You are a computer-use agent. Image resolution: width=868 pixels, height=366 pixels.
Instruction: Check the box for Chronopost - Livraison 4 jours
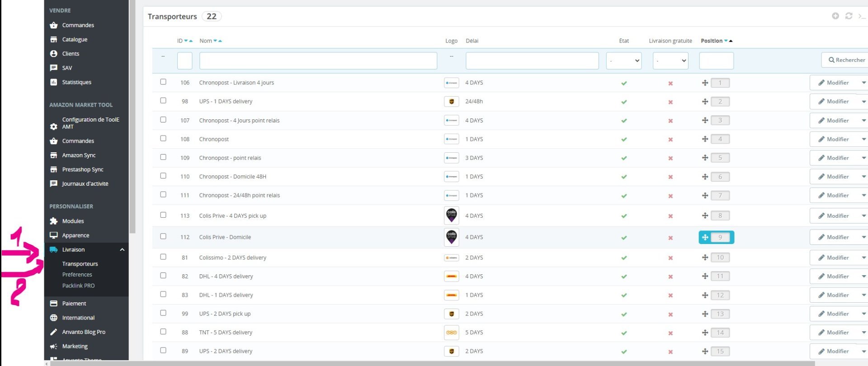[163, 82]
